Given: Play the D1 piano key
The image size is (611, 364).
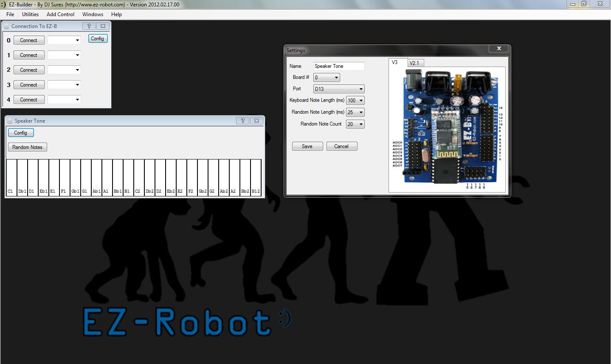Looking at the screenshot, I should click(x=33, y=177).
